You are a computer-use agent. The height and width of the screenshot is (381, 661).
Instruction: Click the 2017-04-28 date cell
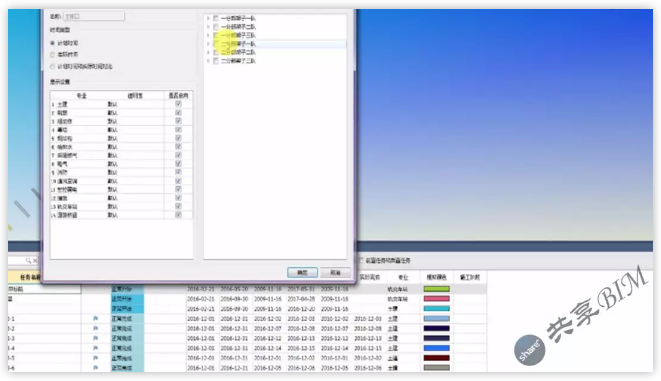(x=301, y=299)
